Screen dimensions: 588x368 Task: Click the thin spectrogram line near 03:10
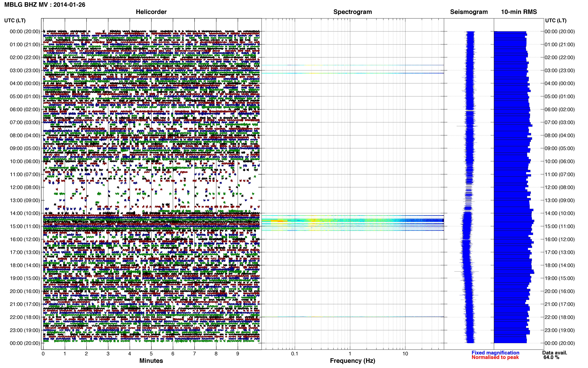[x=352, y=73]
